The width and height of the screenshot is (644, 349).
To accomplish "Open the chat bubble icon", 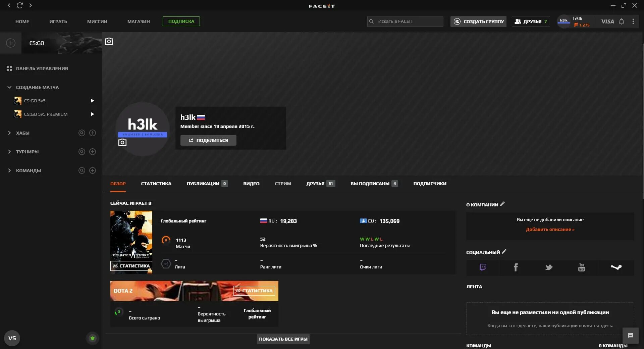I will coord(631,336).
